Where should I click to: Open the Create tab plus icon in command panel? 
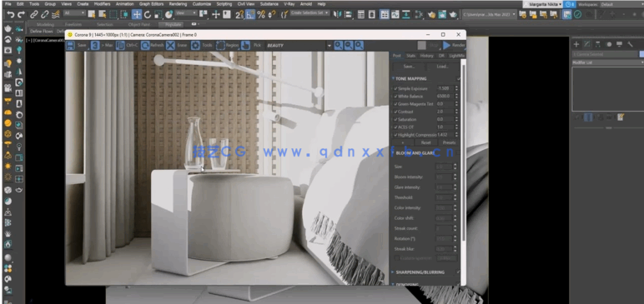tap(576, 44)
